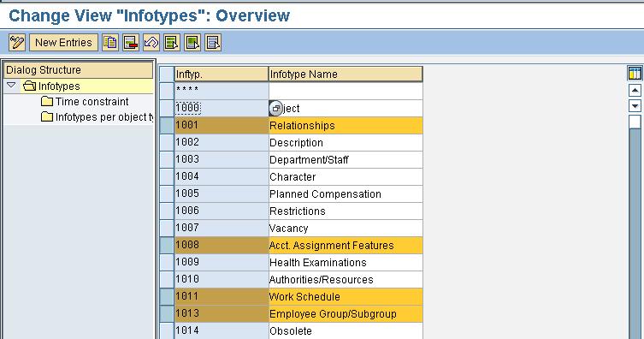Click the Select All toolbar icon
Image resolution: width=644 pixels, height=339 pixels.
click(x=172, y=42)
